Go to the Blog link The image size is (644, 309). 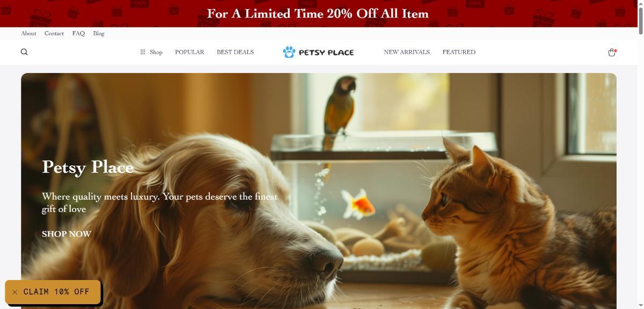pos(99,33)
